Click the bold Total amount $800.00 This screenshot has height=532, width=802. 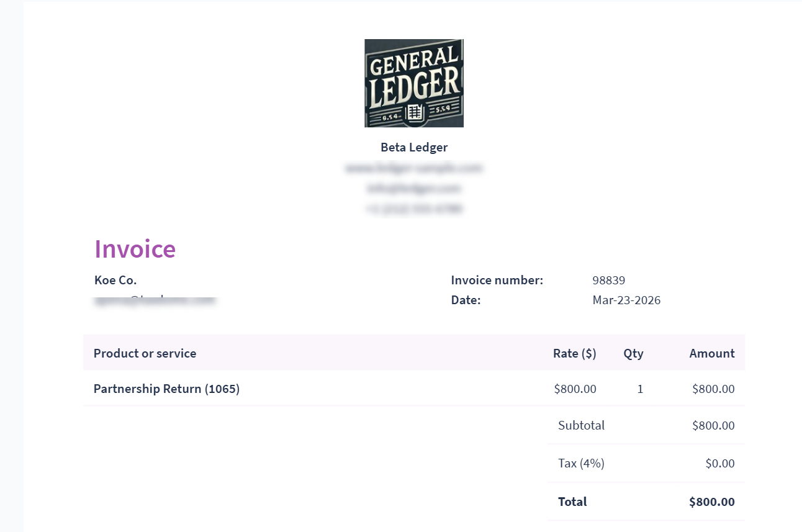click(x=711, y=502)
